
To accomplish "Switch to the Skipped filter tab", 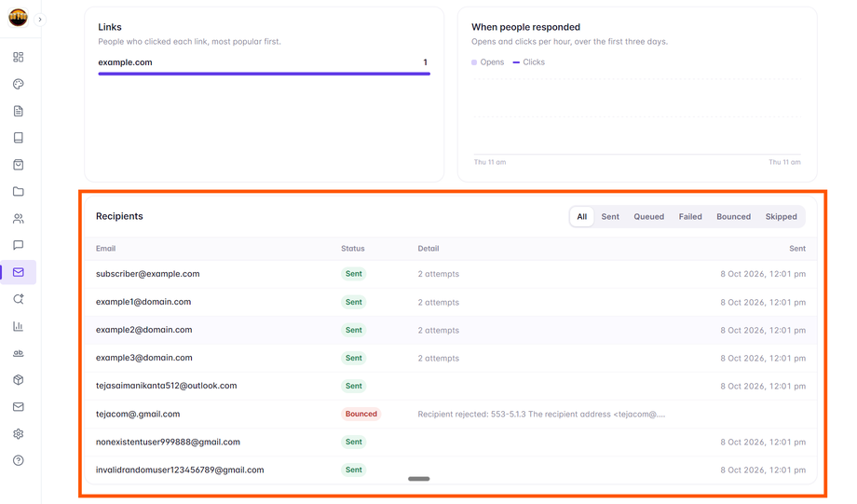I will click(x=781, y=216).
